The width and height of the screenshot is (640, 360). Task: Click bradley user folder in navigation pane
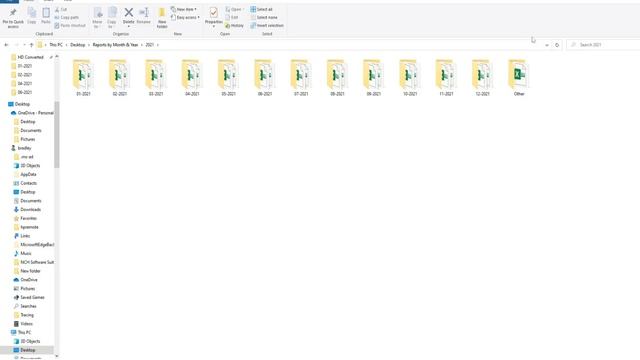(21, 148)
